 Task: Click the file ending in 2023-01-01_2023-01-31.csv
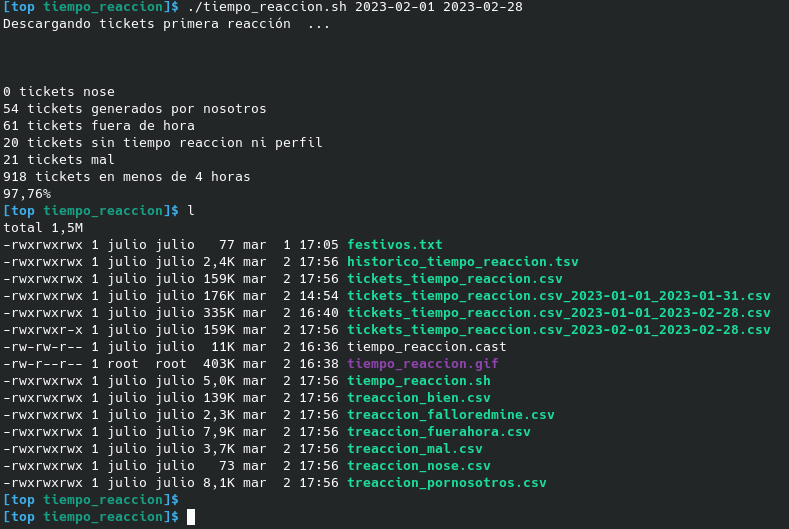coord(558,296)
